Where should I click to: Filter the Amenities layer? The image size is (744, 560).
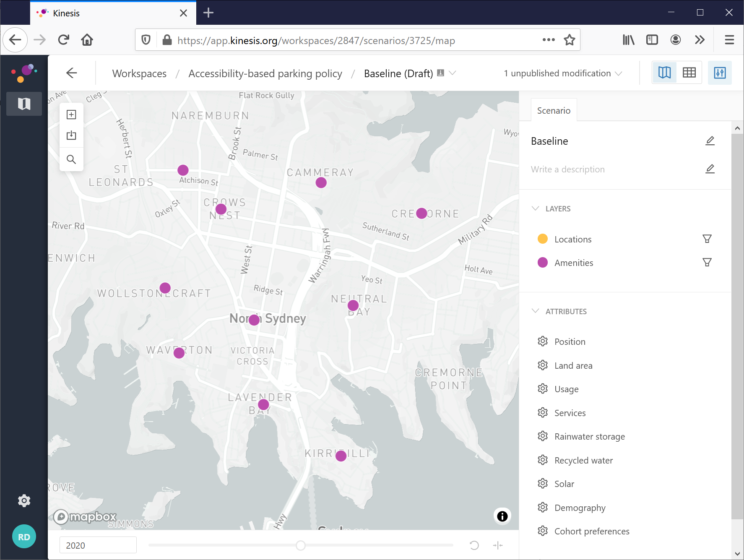click(707, 262)
